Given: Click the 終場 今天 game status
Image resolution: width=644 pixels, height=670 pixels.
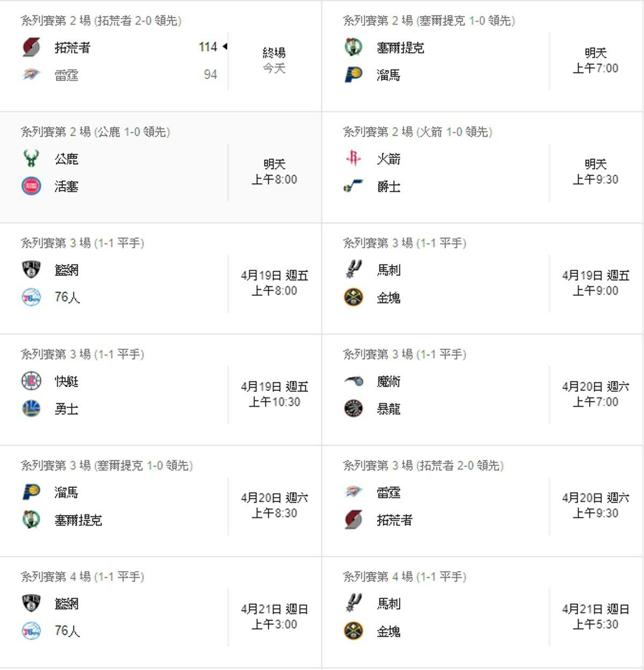Looking at the screenshot, I should tap(274, 60).
